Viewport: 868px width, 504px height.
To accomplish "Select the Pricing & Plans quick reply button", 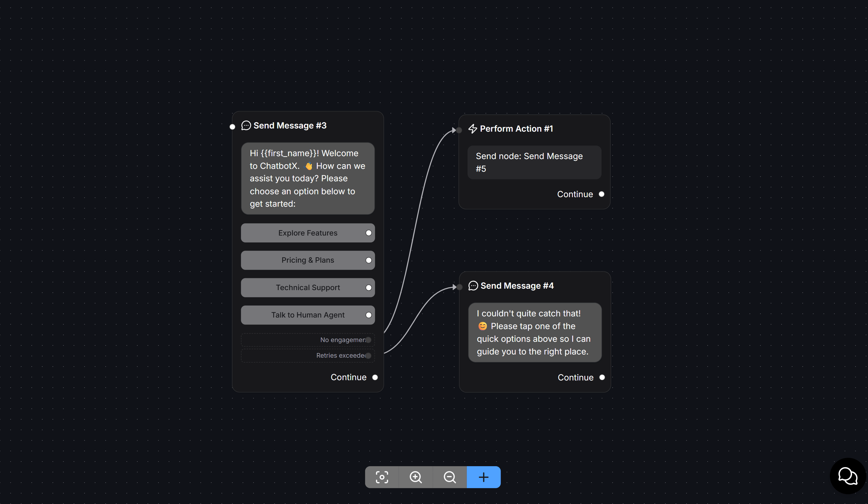I will click(308, 260).
